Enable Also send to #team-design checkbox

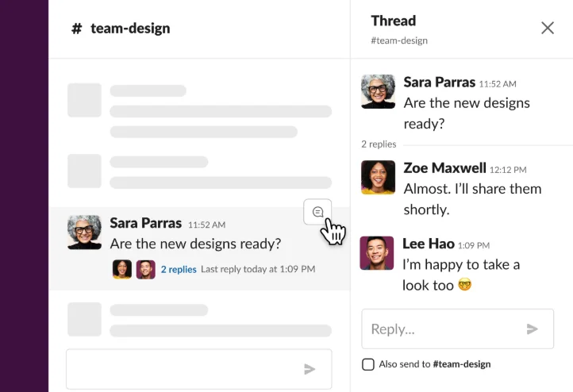tap(368, 364)
